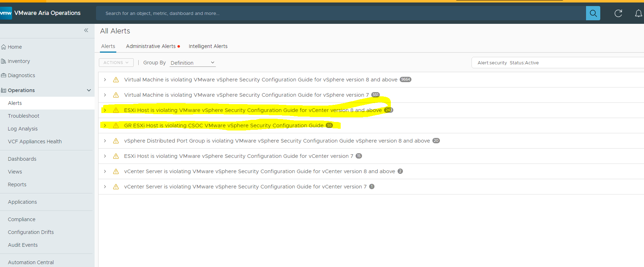This screenshot has width=644, height=267.
Task: Open the notifications bell
Action: click(x=638, y=14)
